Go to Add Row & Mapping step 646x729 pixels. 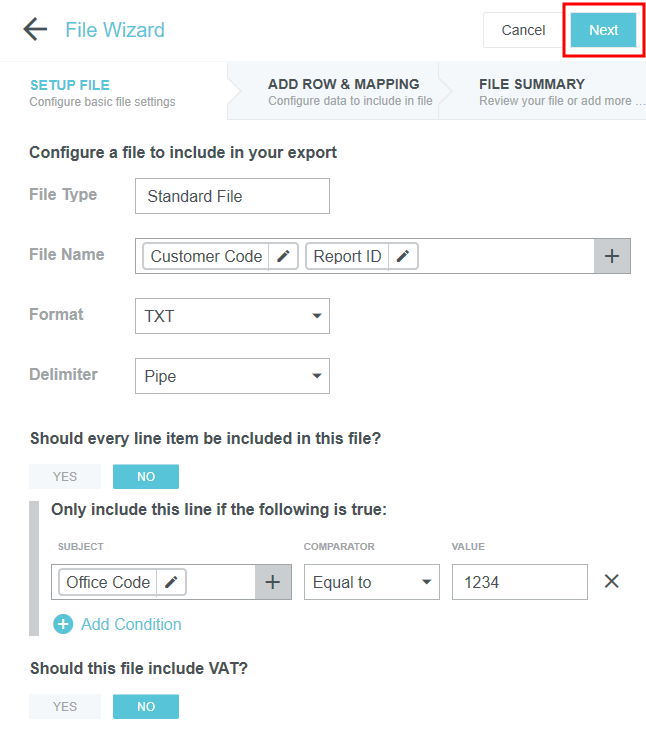pos(343,91)
